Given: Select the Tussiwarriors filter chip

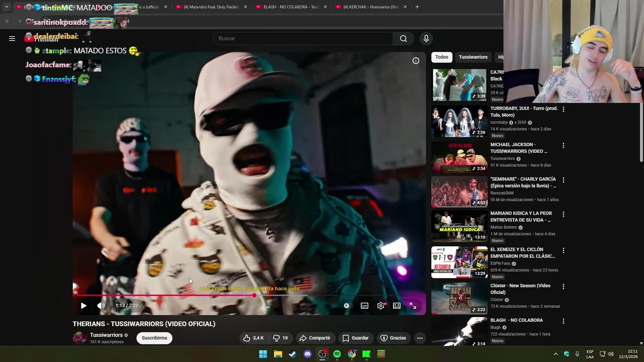Looking at the screenshot, I should 473,57.
